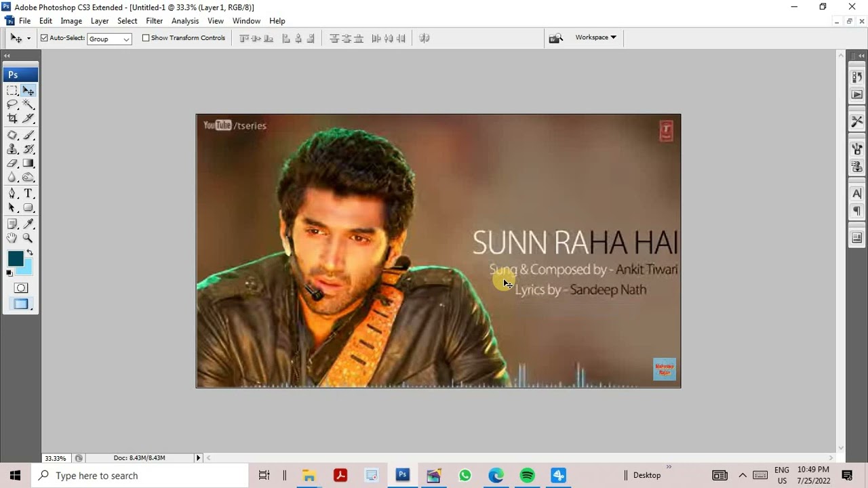
Task: Open the History panel icon
Action: (x=857, y=77)
